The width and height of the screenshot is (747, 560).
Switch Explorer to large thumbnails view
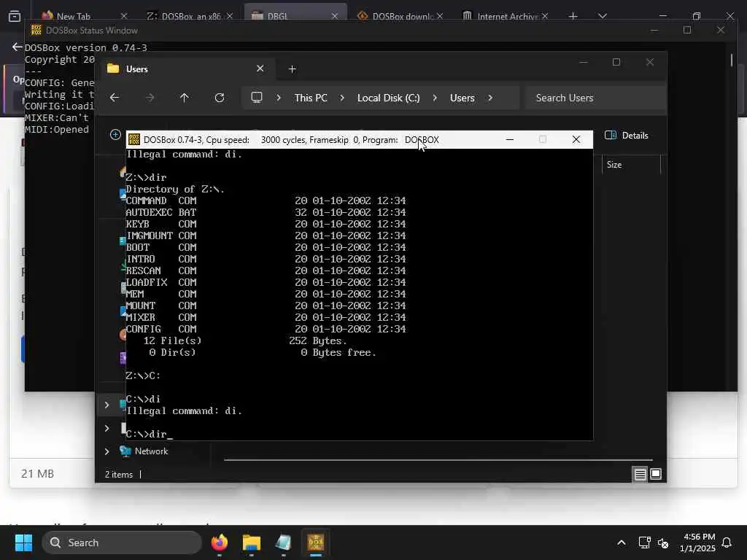click(656, 474)
